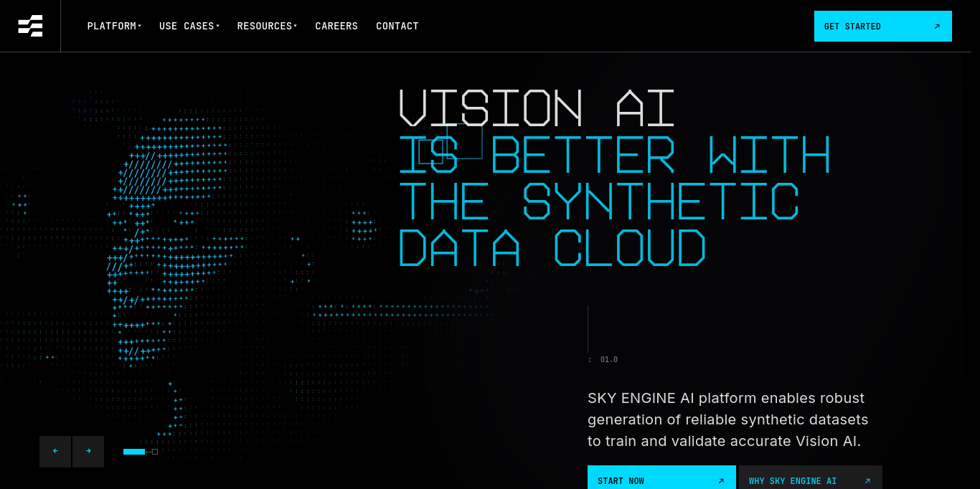Image resolution: width=980 pixels, height=489 pixels.
Task: Click the small square frame graphic near the headline
Action: tap(464, 141)
